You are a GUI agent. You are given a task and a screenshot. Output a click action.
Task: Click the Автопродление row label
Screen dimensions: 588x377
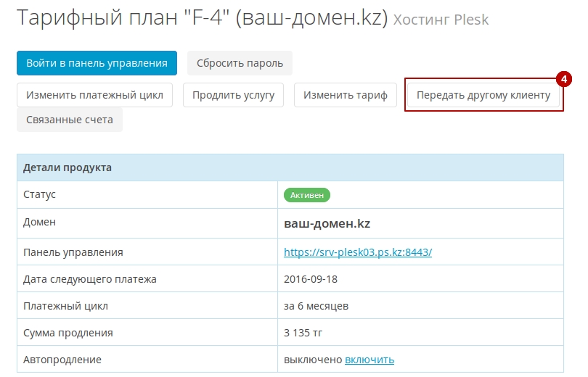pos(62,360)
